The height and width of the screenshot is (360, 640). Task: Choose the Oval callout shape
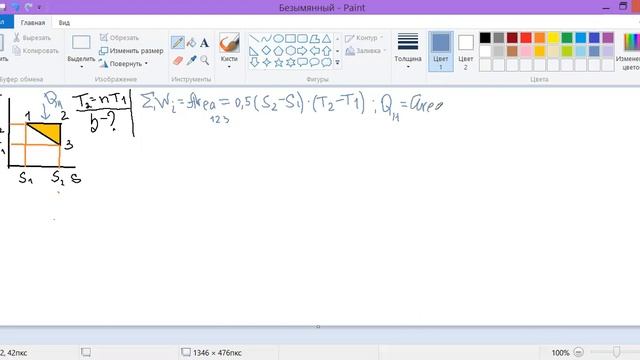[314, 62]
